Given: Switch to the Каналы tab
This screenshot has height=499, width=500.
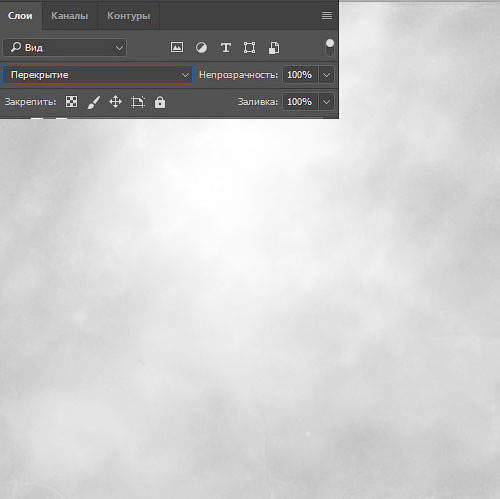Looking at the screenshot, I should pyautogui.click(x=70, y=16).
